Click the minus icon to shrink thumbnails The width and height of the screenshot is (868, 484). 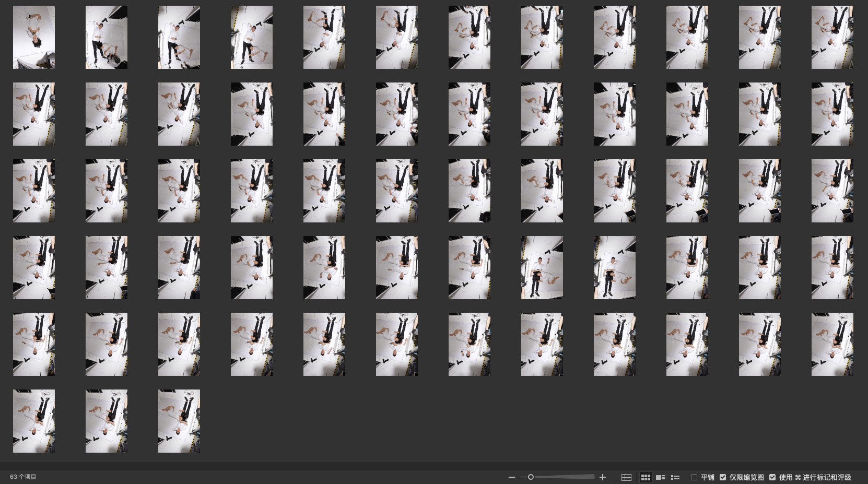511,477
